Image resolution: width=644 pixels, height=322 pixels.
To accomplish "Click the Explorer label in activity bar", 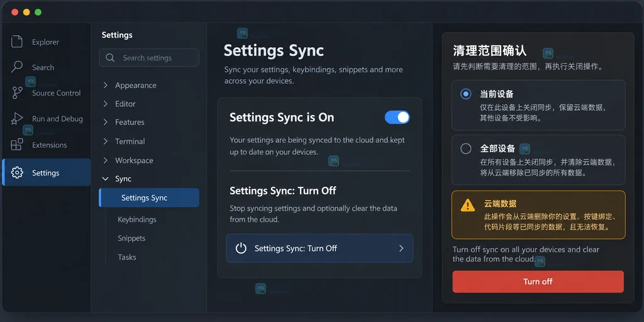I will coord(45,42).
